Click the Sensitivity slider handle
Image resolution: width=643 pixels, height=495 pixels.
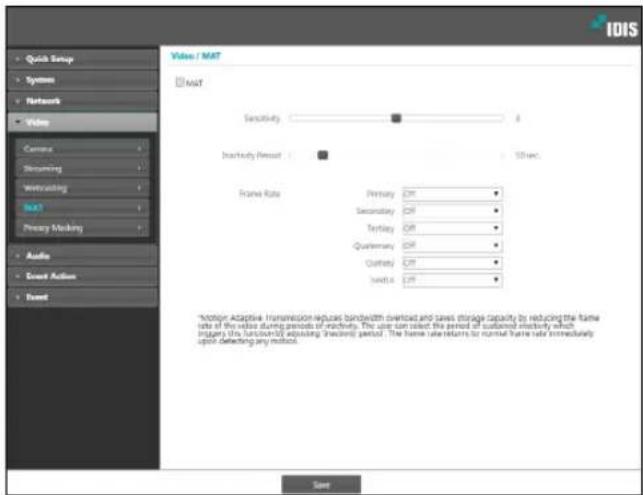[396, 119]
